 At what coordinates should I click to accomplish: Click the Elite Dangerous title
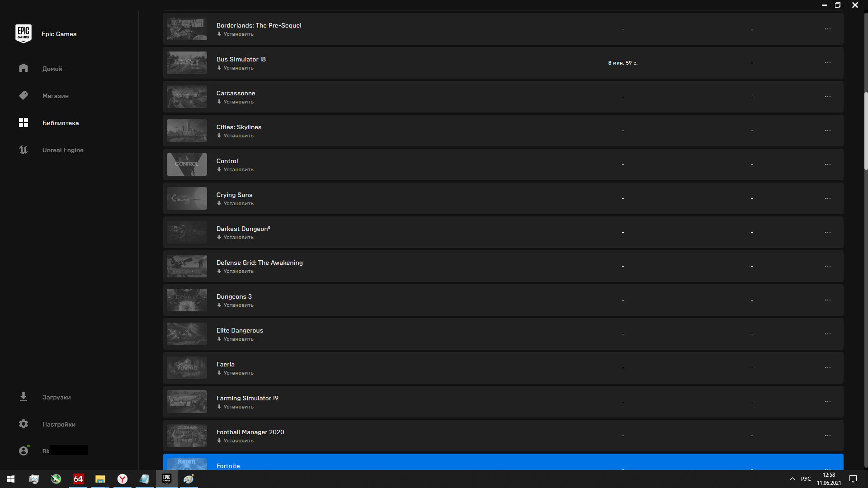coord(240,330)
